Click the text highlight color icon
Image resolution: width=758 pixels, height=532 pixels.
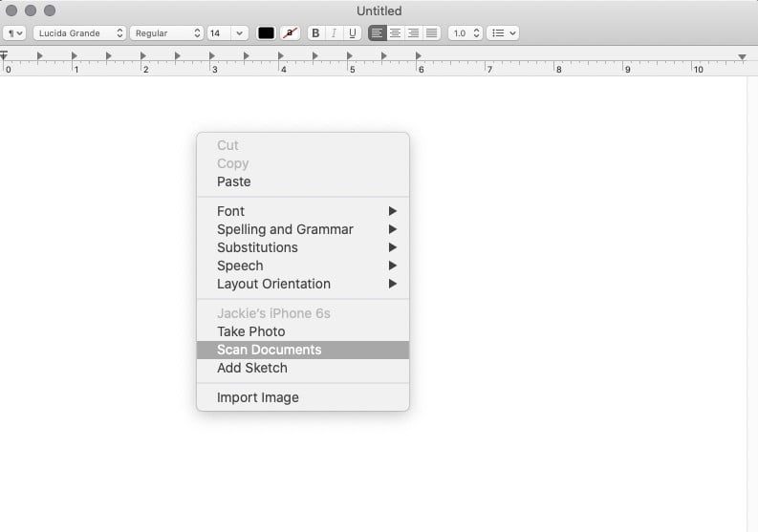point(290,32)
